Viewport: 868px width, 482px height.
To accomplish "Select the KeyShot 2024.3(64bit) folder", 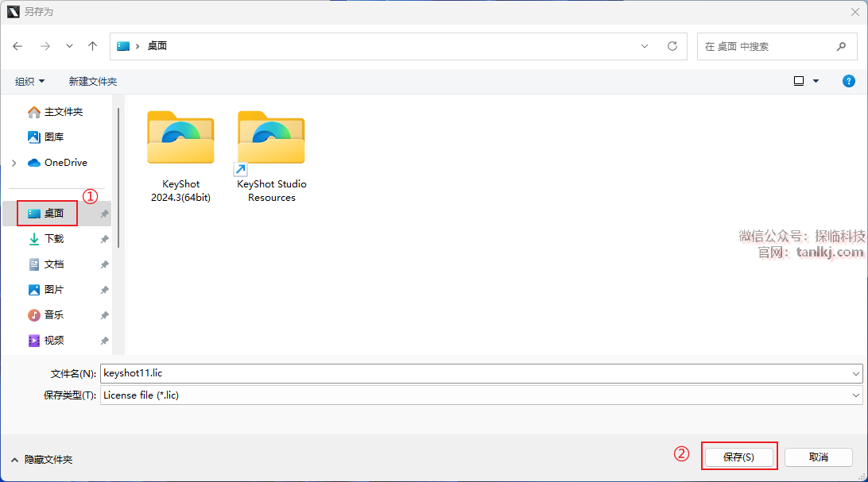I will 180,157.
